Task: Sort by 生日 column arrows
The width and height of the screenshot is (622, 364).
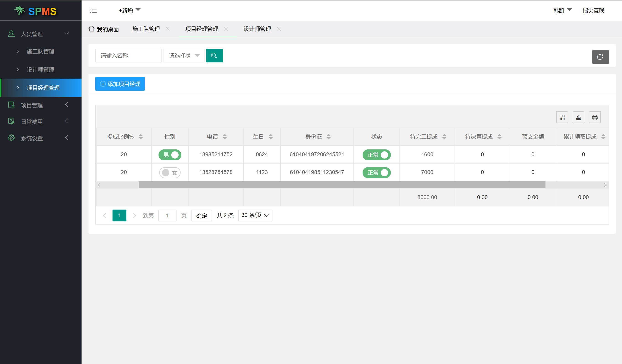Action: click(x=271, y=137)
